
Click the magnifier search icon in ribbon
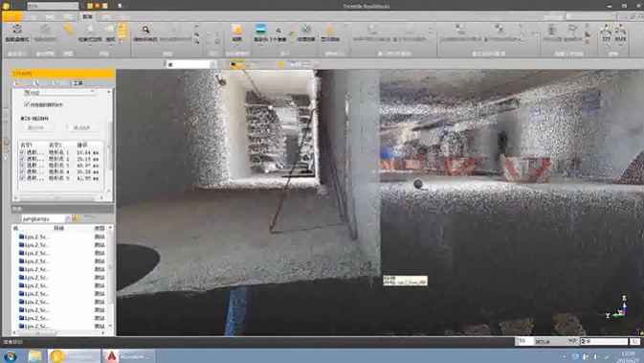(x=145, y=30)
